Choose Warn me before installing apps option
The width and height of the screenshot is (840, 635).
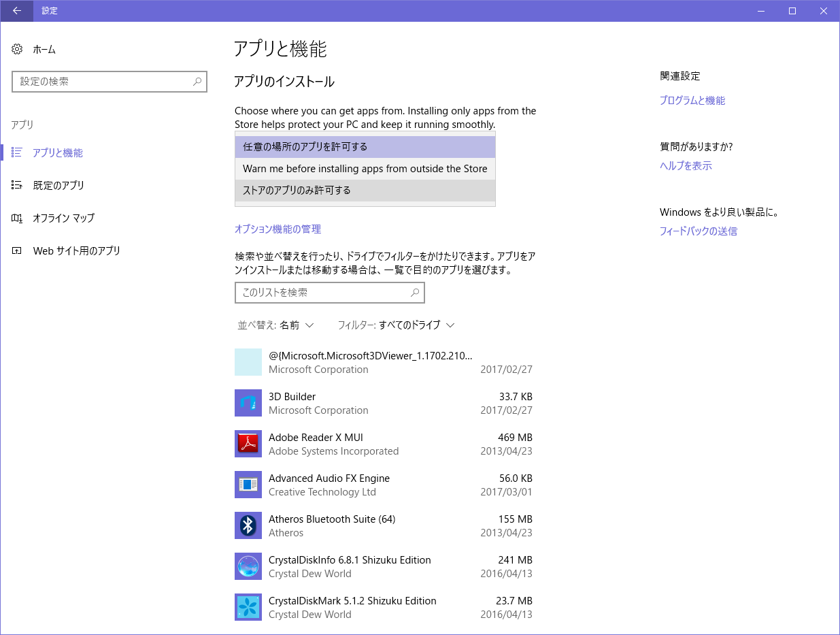(365, 169)
